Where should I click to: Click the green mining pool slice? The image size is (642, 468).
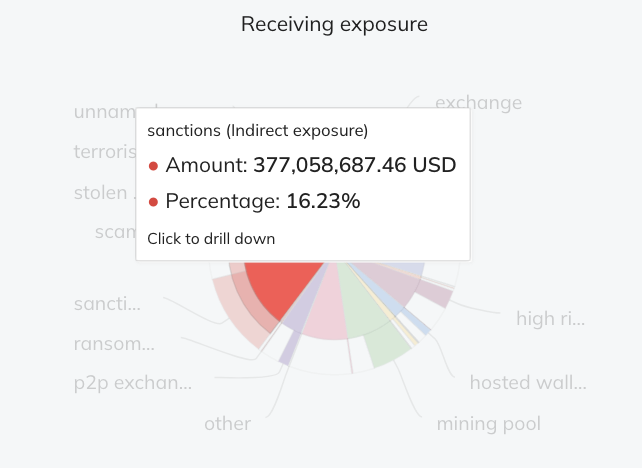tap(372, 305)
